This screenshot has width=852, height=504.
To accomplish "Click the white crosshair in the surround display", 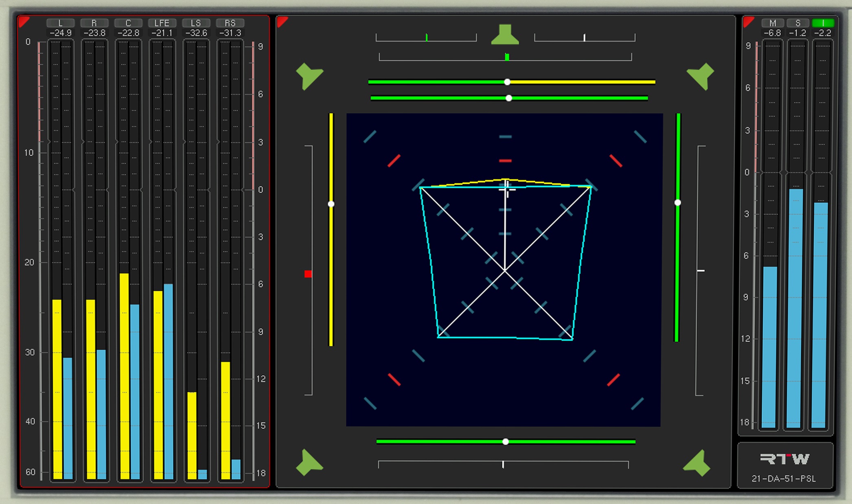I will click(x=506, y=188).
